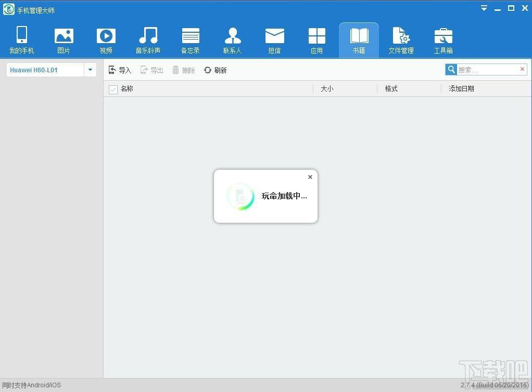The image size is (532, 392).
Task: Open the title bar dropdown menu arrow
Action: [x=484, y=8]
